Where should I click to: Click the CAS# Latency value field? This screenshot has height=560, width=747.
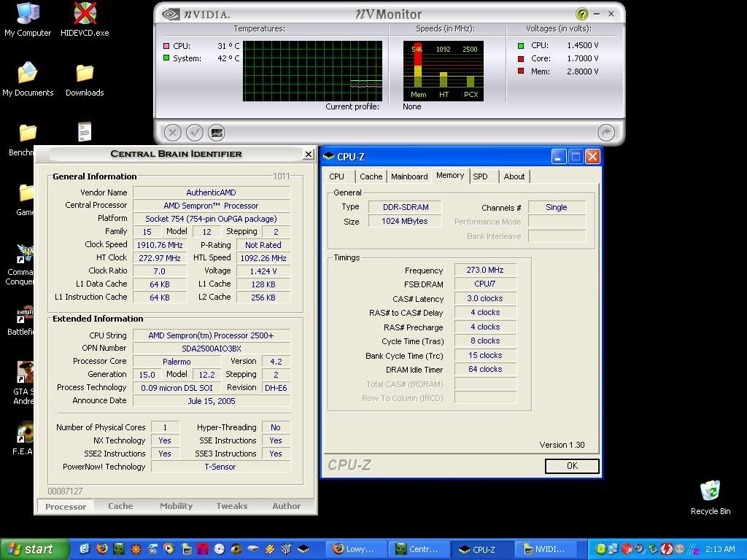click(484, 298)
